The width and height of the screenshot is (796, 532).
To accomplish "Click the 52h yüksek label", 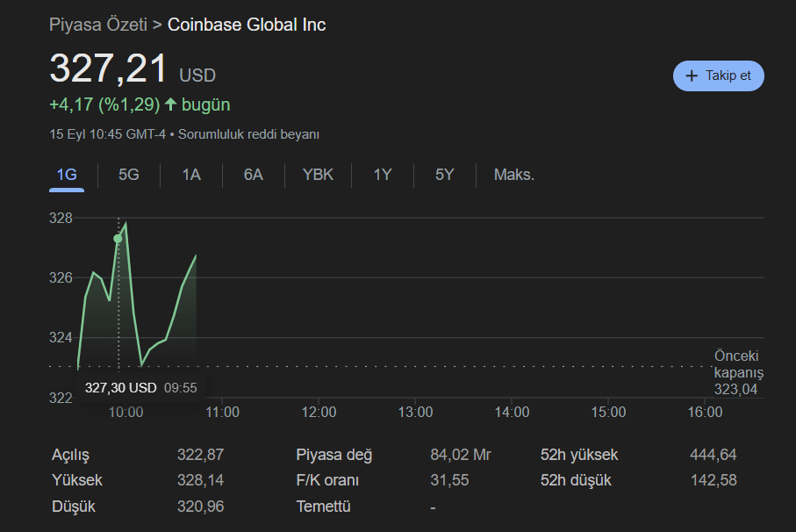I will coord(579,455).
